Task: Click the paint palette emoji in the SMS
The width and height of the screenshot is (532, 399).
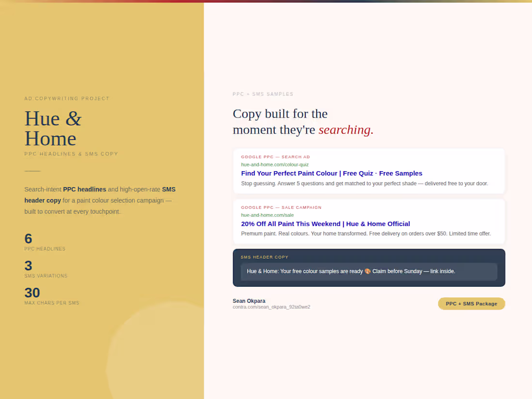Action: [368, 271]
